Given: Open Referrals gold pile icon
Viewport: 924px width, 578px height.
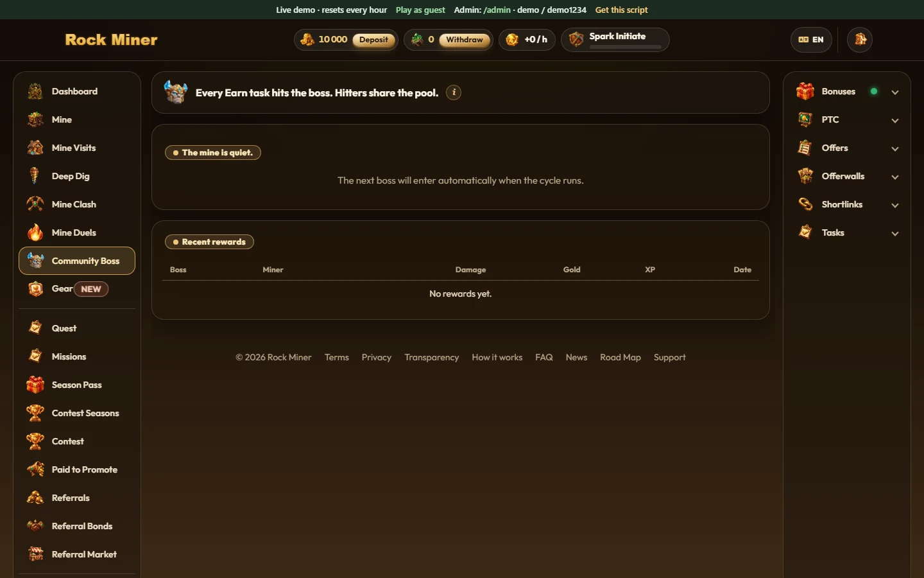Looking at the screenshot, I should 35,498.
